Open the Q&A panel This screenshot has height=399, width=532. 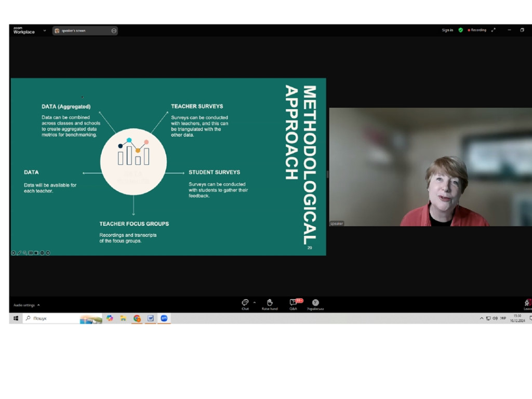pos(294,304)
